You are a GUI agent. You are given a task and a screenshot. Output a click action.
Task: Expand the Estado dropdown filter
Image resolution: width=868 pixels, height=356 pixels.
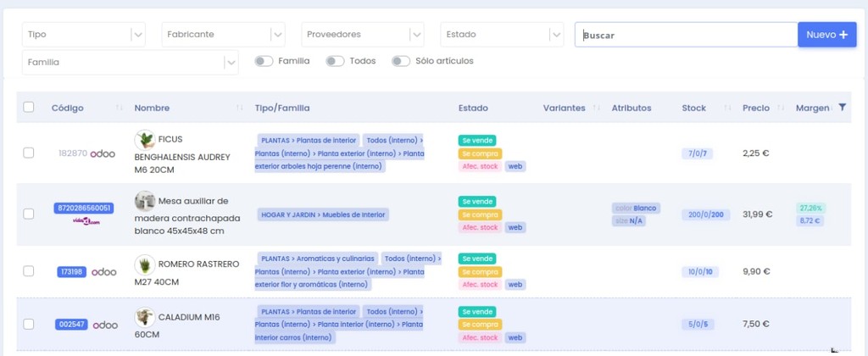tap(502, 34)
